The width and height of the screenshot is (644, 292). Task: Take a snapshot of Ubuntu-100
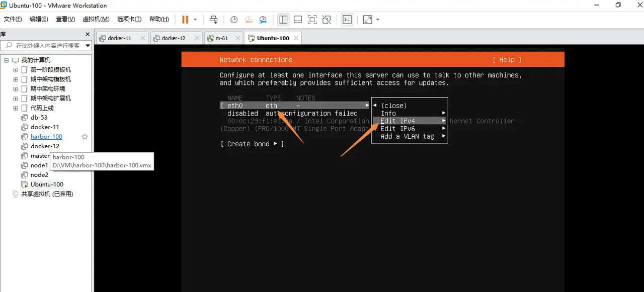click(233, 20)
